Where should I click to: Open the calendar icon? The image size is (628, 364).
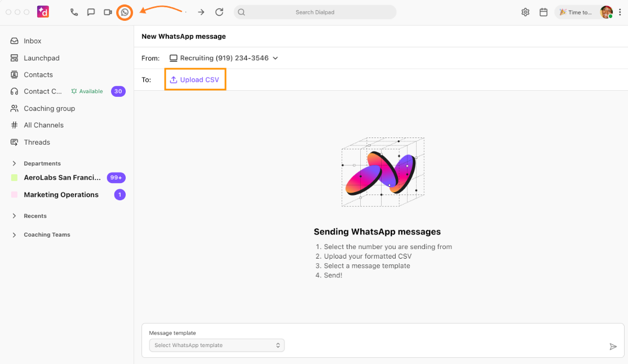tap(543, 12)
